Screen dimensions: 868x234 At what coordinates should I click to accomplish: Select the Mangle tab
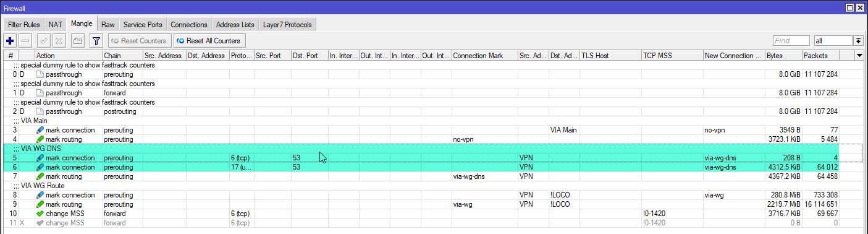point(82,24)
